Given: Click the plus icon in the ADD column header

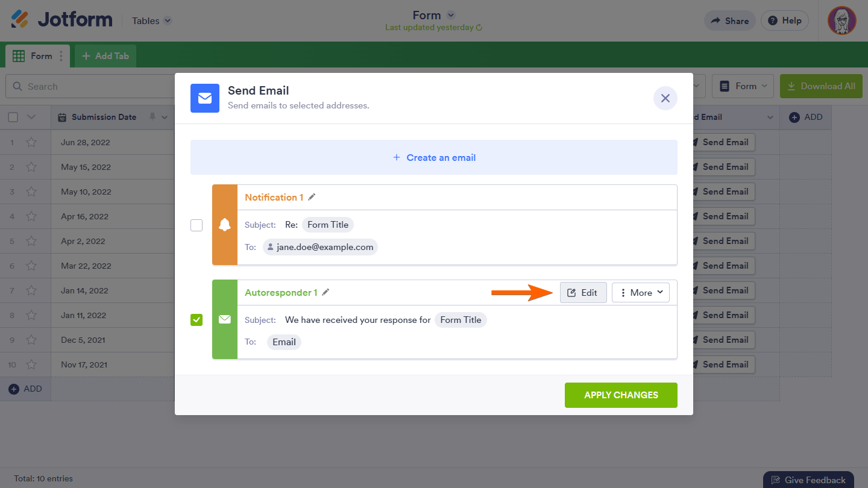Looking at the screenshot, I should click(794, 117).
